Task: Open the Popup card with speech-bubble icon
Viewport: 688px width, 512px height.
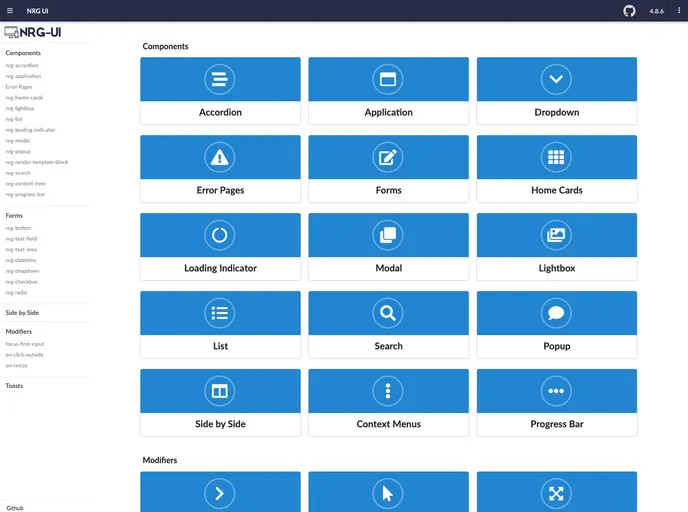Action: 557,325
